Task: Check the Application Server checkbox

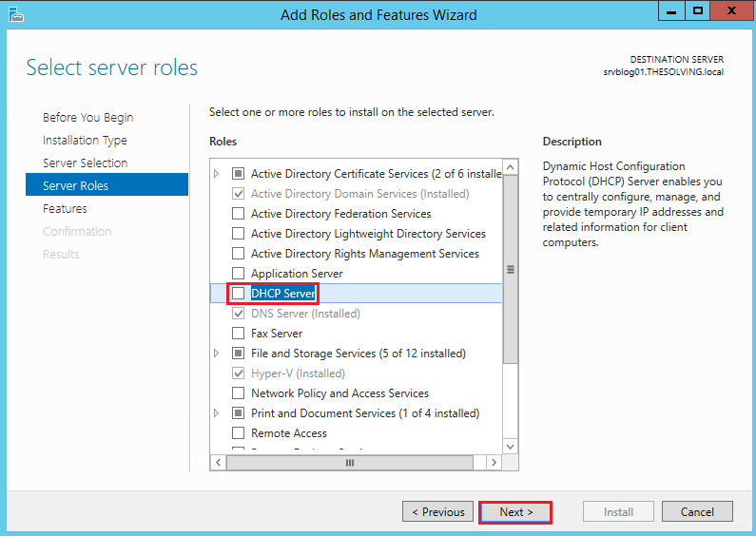Action: tap(238, 274)
